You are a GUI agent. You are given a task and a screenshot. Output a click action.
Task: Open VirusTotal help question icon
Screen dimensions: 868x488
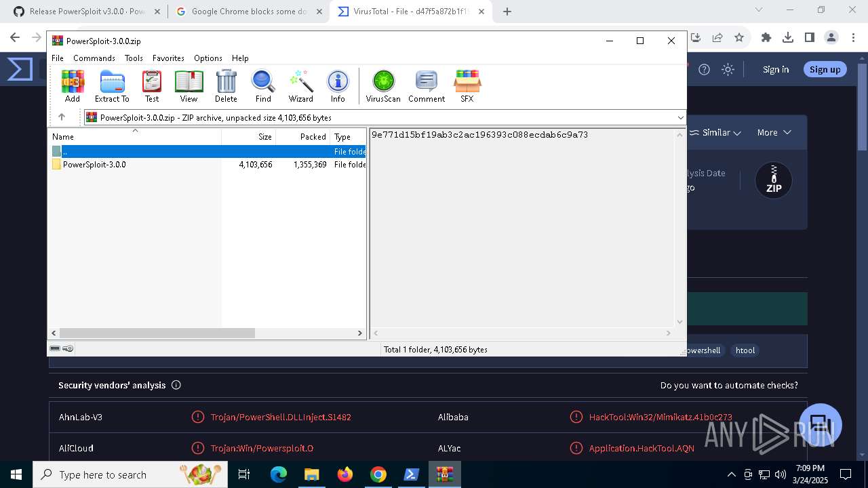click(704, 69)
